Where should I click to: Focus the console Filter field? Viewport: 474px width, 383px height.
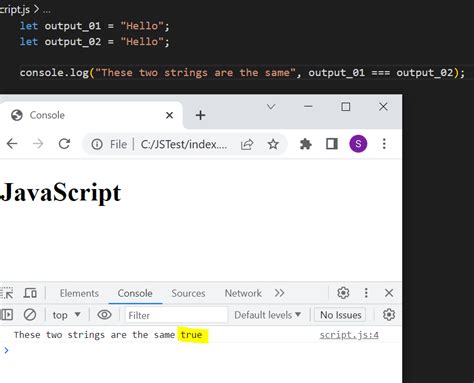pyautogui.click(x=176, y=315)
